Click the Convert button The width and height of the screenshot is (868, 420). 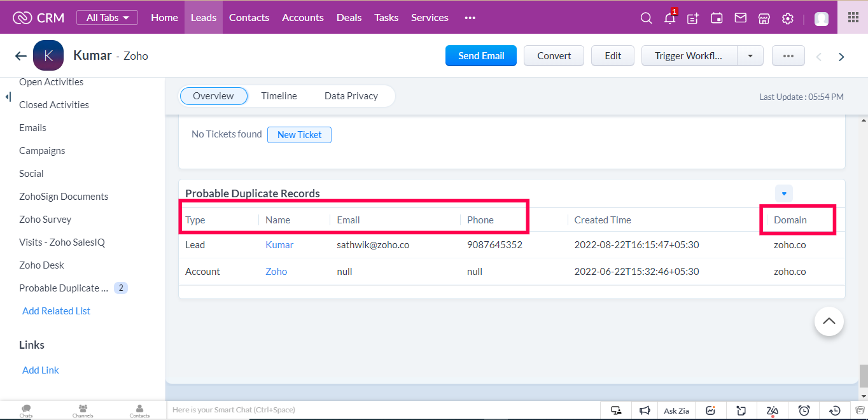[554, 56]
